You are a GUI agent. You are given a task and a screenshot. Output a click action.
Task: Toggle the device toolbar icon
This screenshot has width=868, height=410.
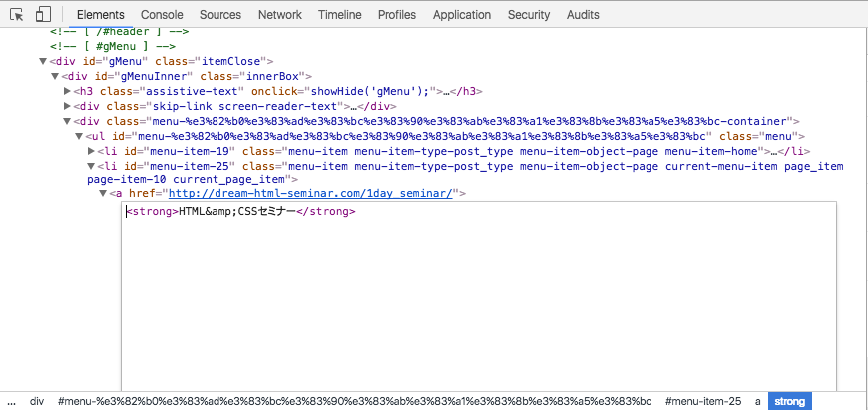[43, 15]
